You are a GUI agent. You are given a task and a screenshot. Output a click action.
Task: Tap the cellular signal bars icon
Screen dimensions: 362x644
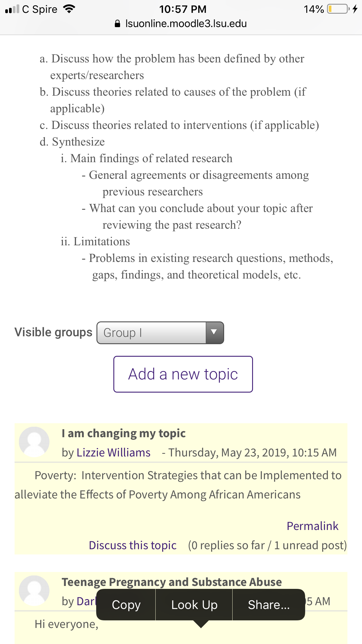12,9
